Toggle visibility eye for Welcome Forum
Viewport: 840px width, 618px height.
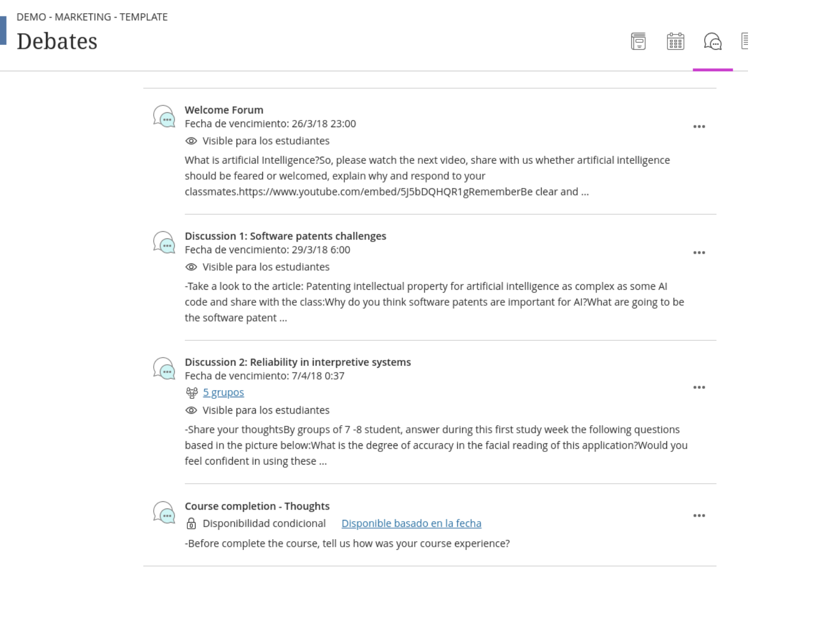pyautogui.click(x=191, y=141)
